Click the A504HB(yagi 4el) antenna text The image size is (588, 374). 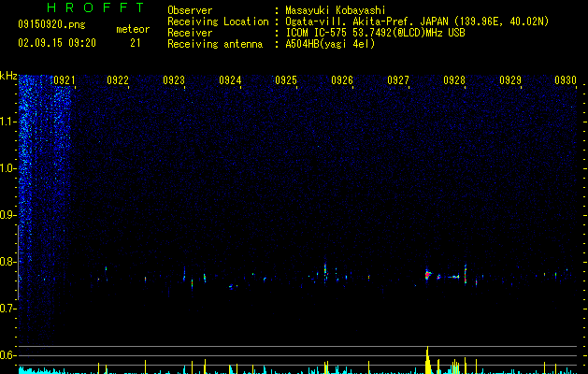[x=330, y=44]
